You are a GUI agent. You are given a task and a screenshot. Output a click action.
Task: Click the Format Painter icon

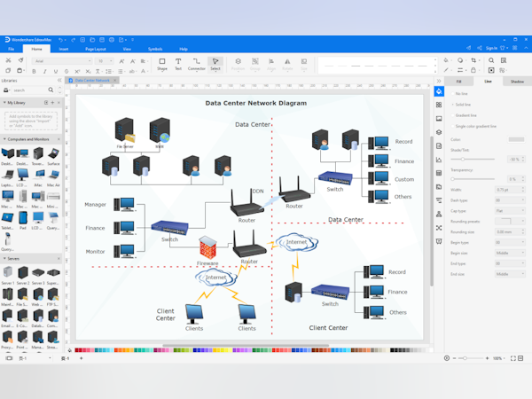click(21, 60)
